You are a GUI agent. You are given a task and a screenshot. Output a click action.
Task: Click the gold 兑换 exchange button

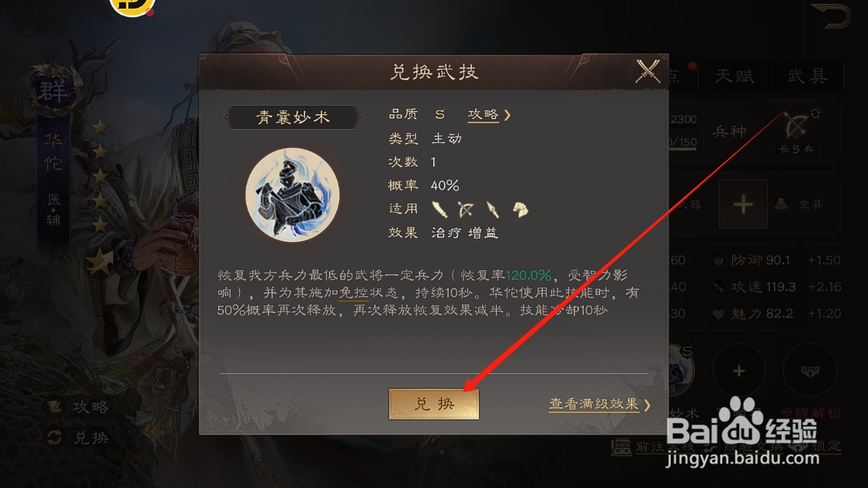coord(434,404)
